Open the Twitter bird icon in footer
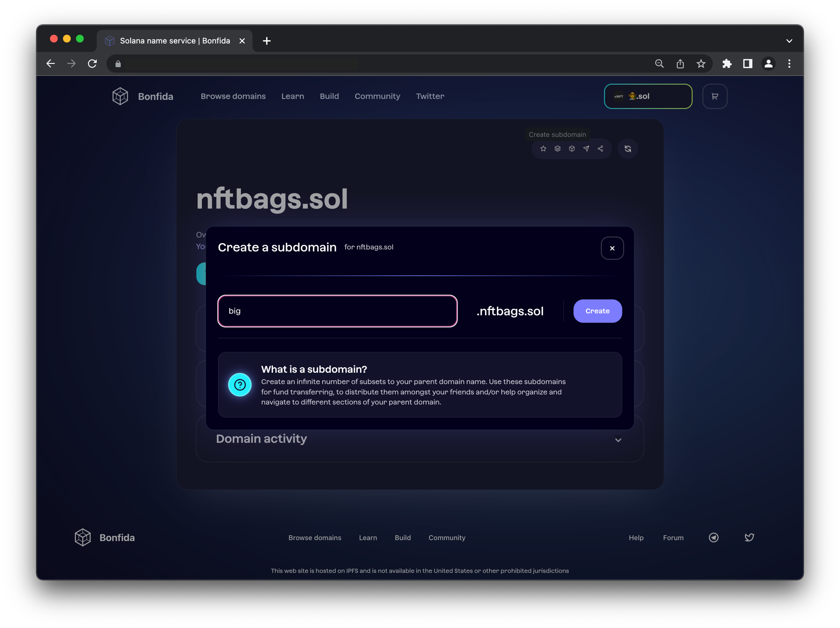This screenshot has height=628, width=840. pos(749,537)
